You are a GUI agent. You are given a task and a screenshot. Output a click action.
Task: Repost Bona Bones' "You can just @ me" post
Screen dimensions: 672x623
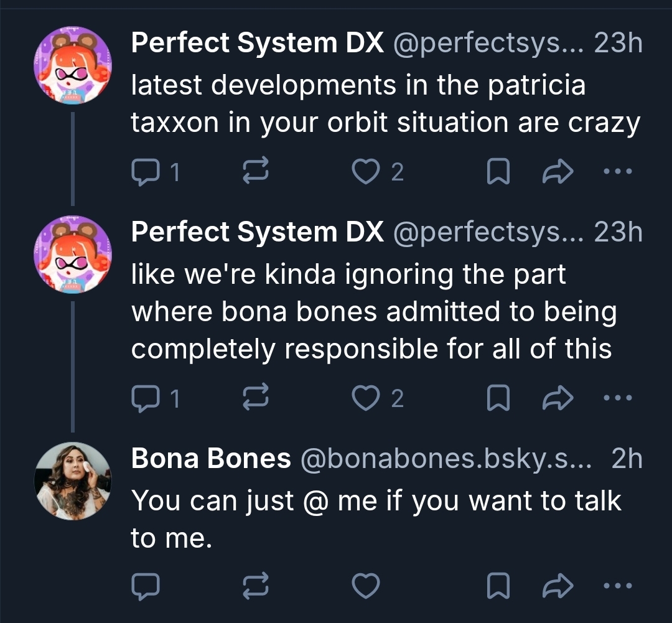tap(256, 585)
